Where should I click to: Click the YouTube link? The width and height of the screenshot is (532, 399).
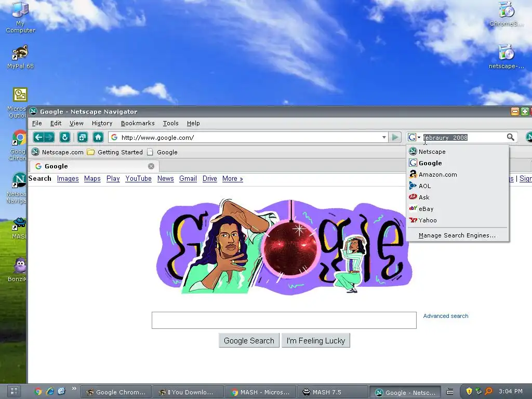pyautogui.click(x=138, y=179)
